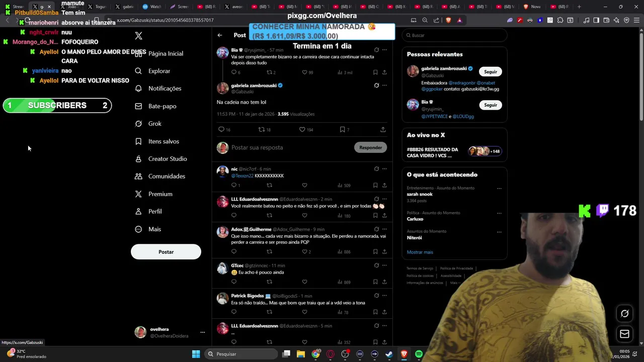This screenshot has width=644, height=362.
Task: Expand the Mais menu
Action: (148, 229)
